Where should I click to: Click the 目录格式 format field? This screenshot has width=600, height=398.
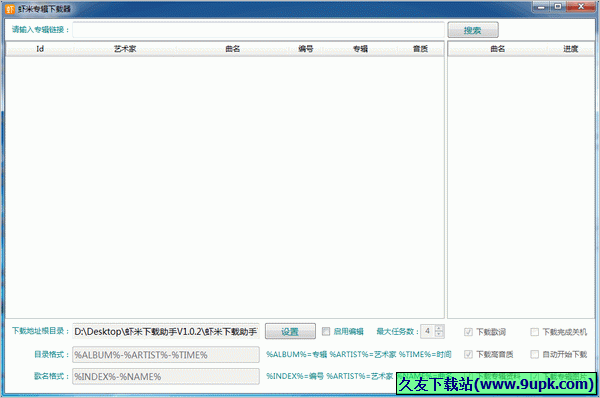click(x=166, y=354)
